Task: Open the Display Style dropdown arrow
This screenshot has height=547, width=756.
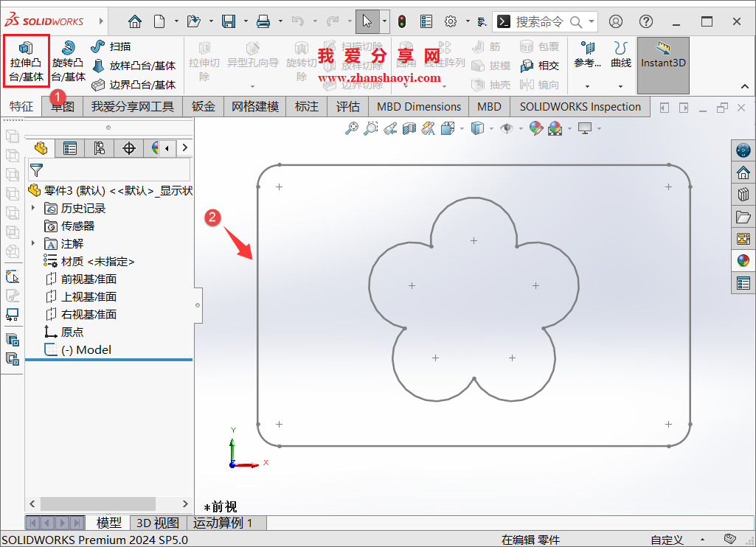Action: point(491,128)
